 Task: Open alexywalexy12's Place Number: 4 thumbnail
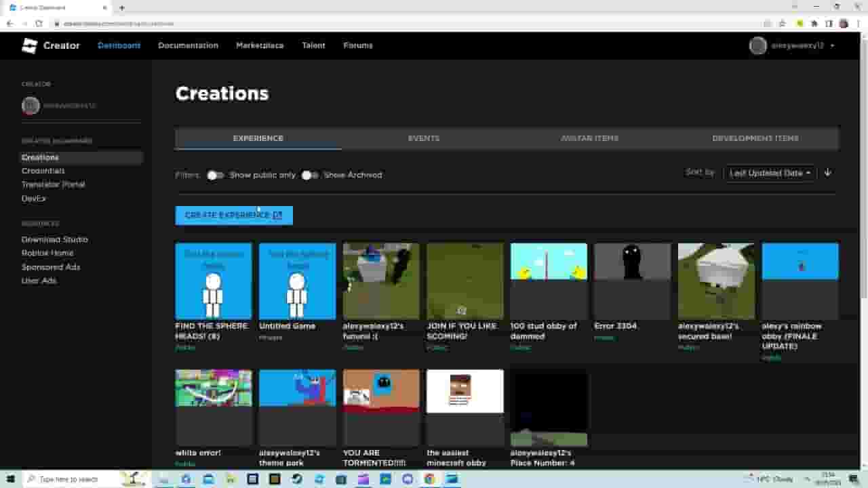tap(549, 407)
